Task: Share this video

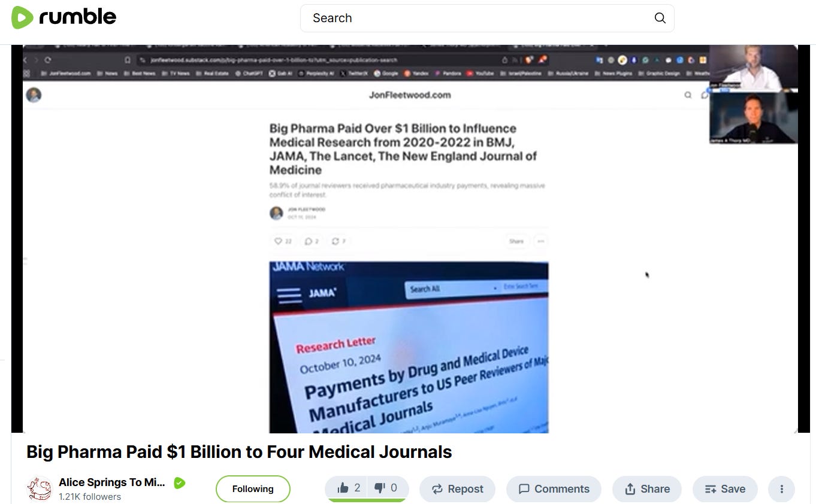Action: tap(647, 489)
